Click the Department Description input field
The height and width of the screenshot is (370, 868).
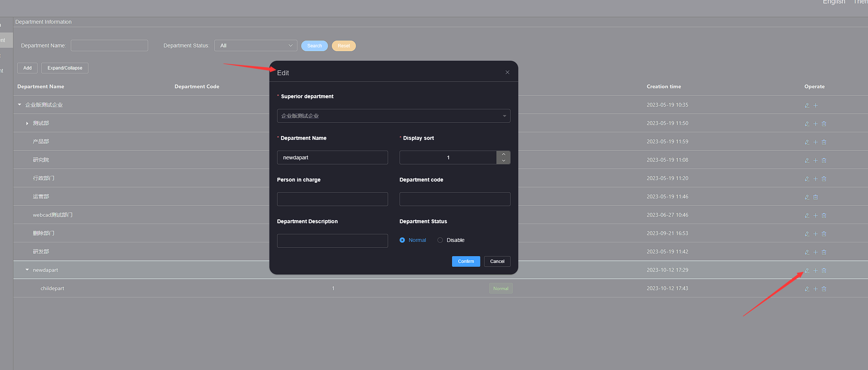coord(332,241)
